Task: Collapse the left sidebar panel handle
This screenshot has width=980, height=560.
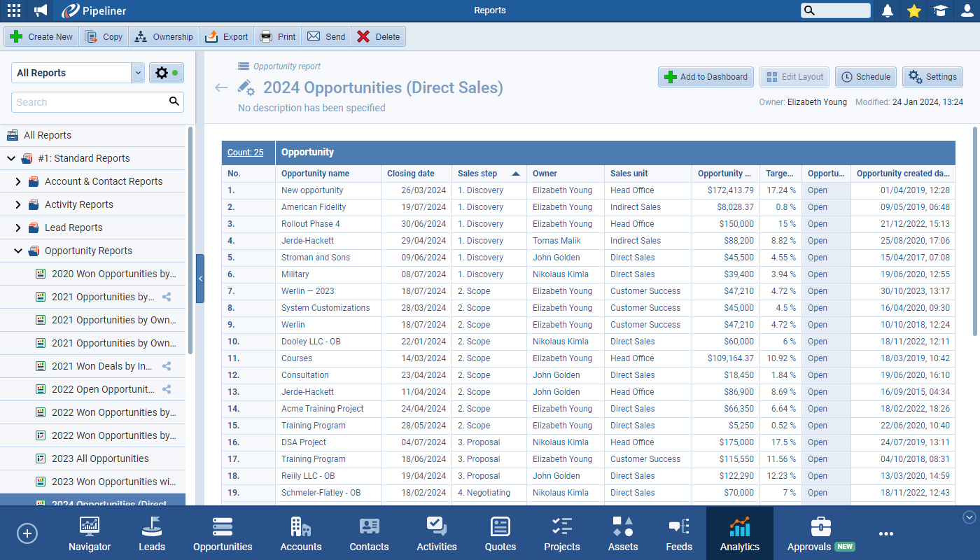Action: pos(200,279)
